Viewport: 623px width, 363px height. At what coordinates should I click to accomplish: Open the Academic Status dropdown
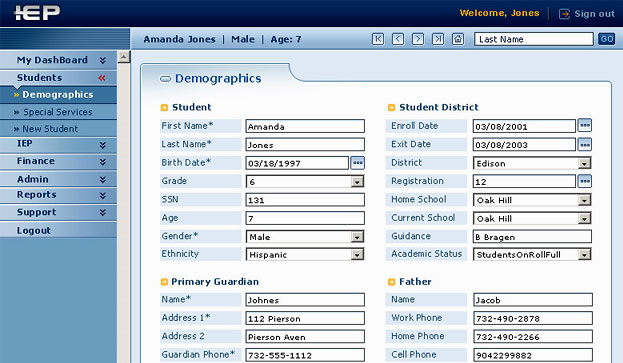coord(584,255)
